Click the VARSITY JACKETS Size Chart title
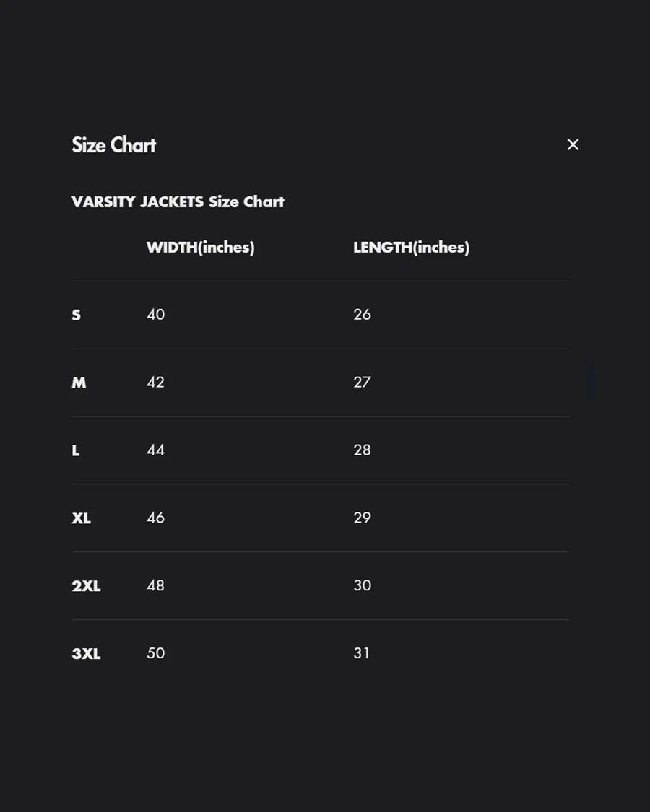650x812 pixels. [x=178, y=201]
